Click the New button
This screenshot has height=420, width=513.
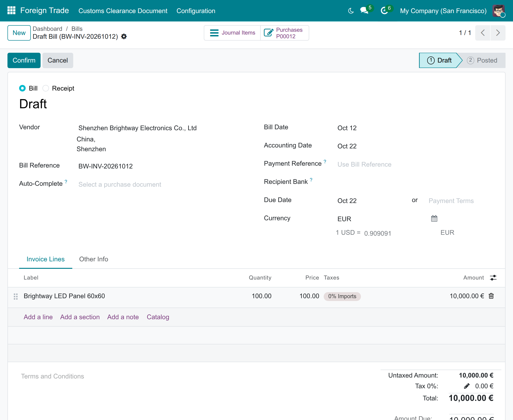(x=19, y=33)
